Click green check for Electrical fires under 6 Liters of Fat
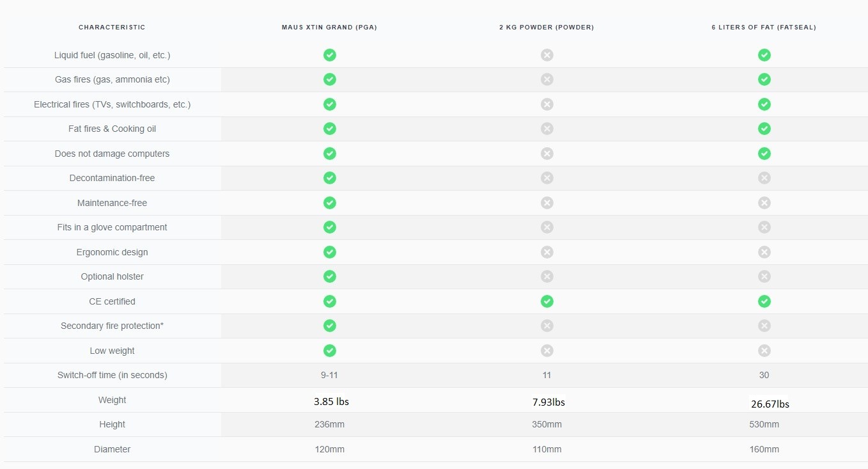Screen dimensions: 868x469 [764, 104]
